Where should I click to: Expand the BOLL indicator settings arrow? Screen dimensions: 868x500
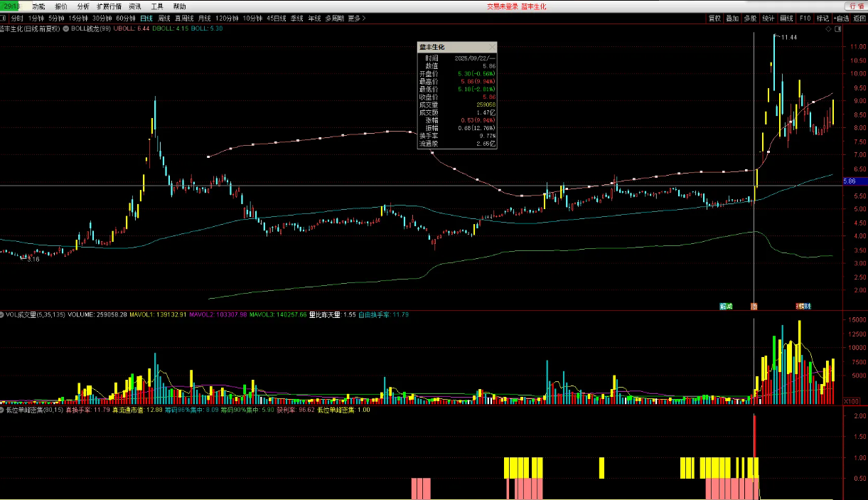[66, 29]
